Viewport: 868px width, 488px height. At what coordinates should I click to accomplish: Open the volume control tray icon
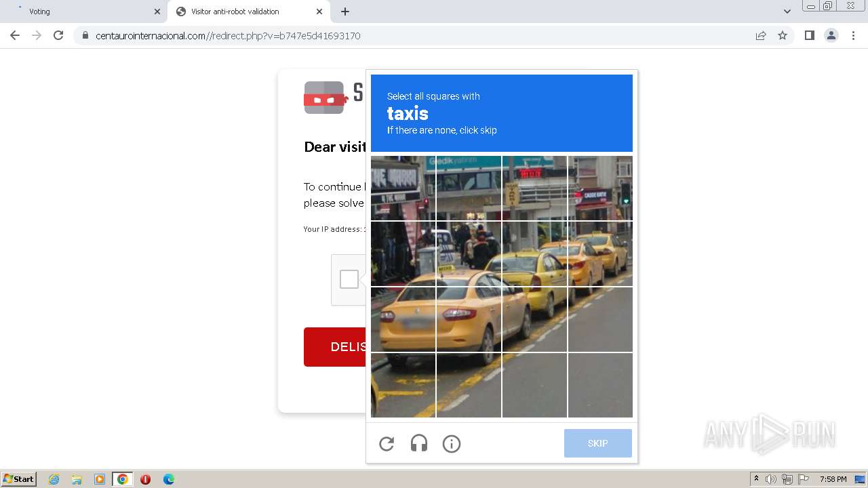click(771, 479)
